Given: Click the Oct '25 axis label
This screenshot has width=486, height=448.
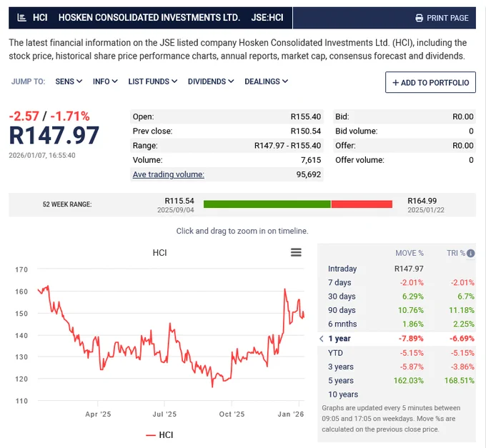Looking at the screenshot, I should click(232, 414).
